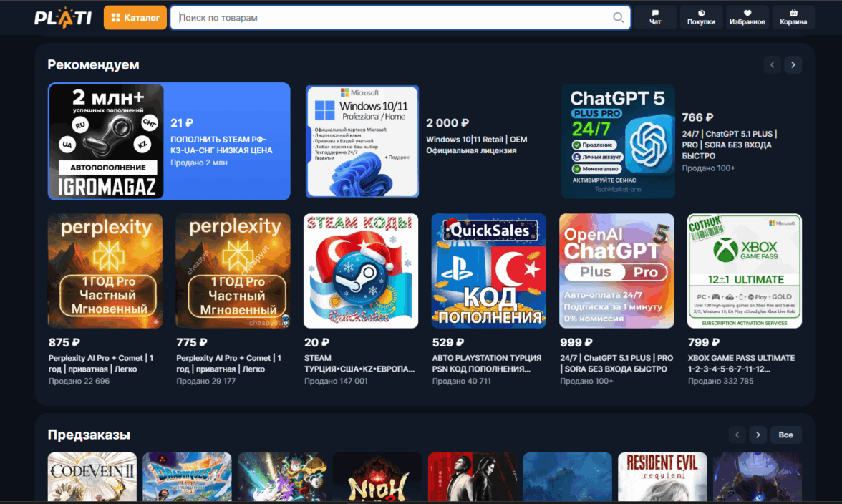Open Windows 10|11 Retail OEM listing
This screenshot has width=842, height=504.
(362, 141)
